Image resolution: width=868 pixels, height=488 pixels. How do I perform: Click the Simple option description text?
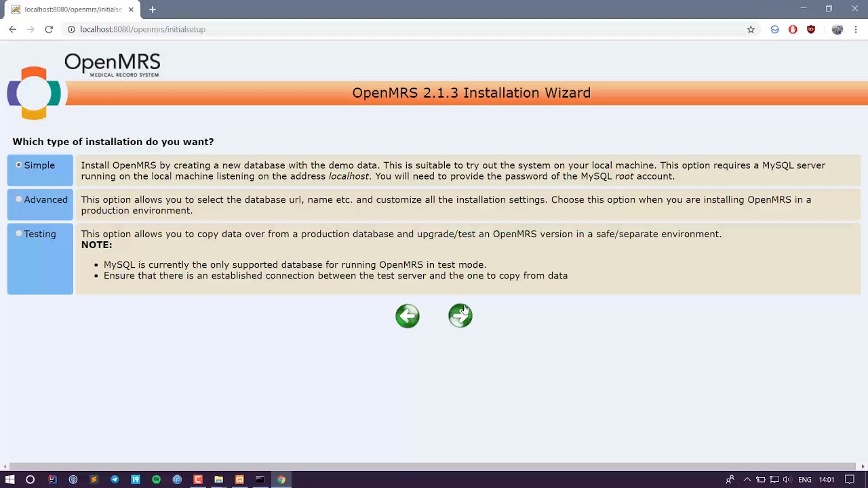click(x=453, y=171)
